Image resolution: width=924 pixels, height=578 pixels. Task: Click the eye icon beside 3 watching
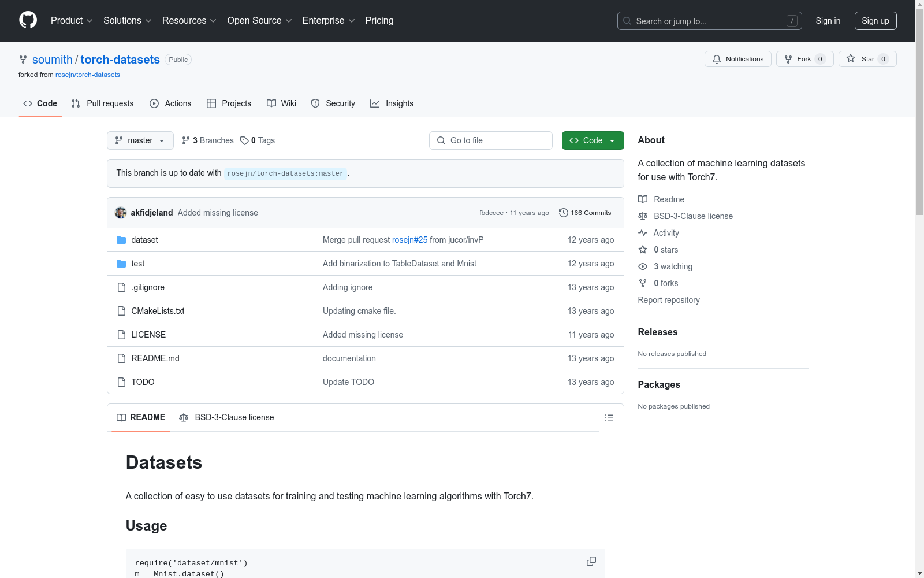pos(643,266)
